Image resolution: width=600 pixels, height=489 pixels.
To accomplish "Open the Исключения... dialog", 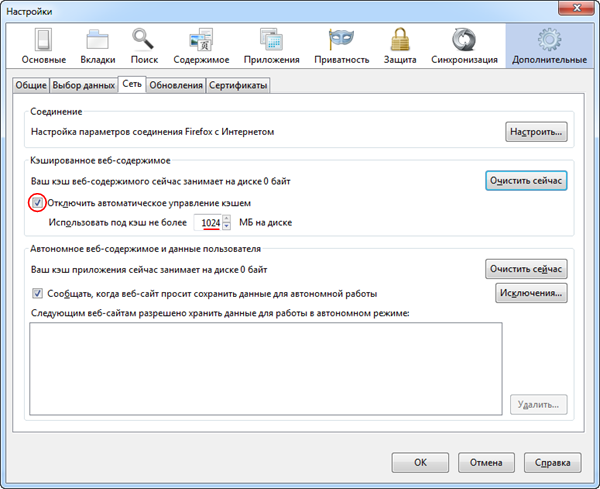I will [531, 293].
